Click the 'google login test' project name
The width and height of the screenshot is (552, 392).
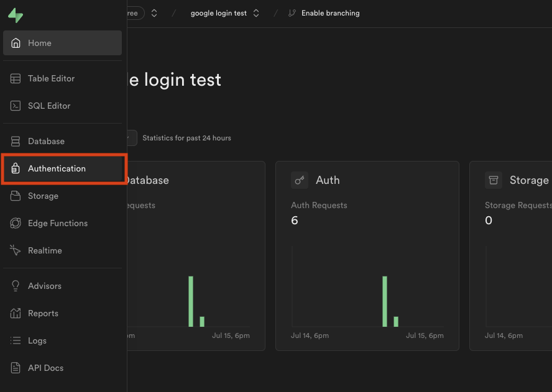click(x=219, y=13)
